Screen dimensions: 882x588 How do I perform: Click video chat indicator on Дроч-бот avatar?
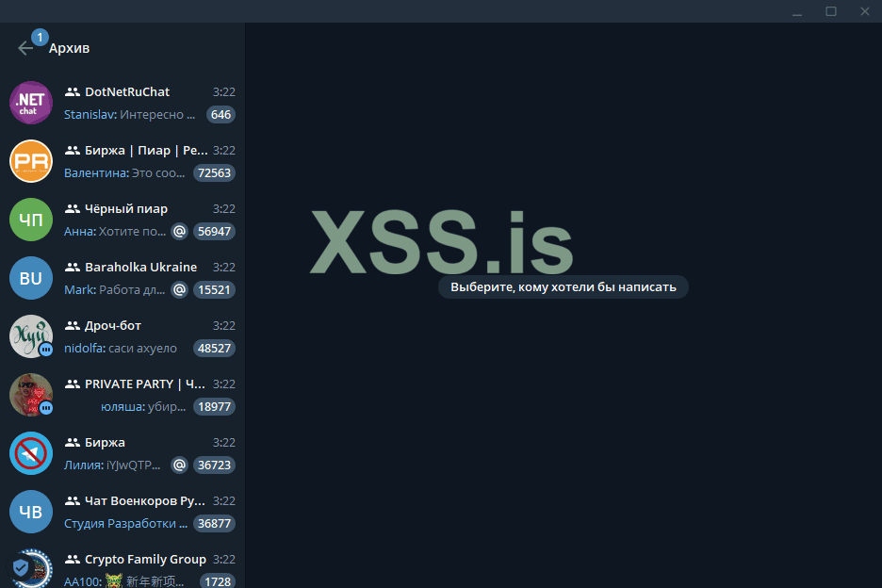coord(46,350)
